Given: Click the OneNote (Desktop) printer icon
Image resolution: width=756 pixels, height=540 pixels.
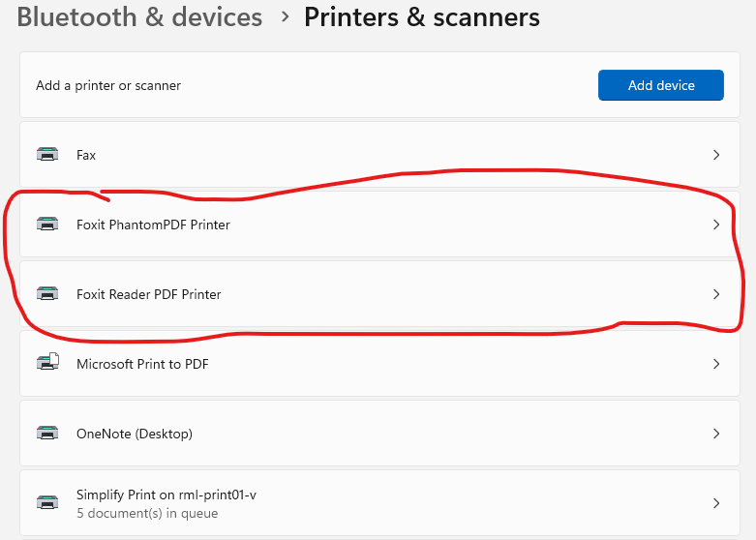Looking at the screenshot, I should point(47,434).
